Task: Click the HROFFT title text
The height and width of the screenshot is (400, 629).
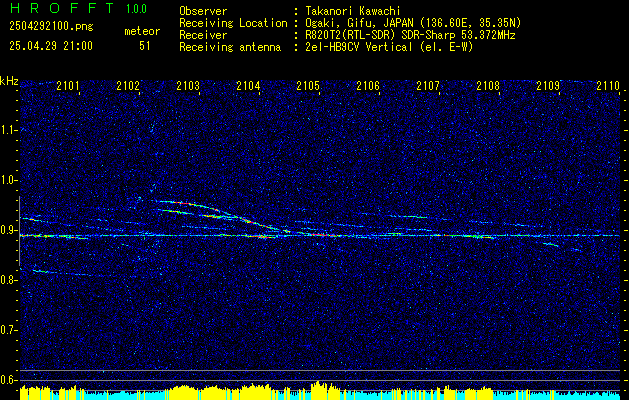Action: (62, 8)
